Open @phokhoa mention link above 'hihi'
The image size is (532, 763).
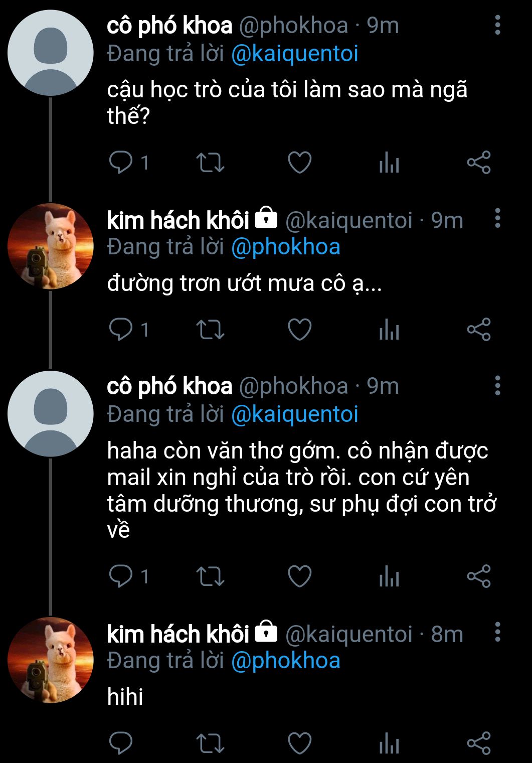click(x=286, y=661)
